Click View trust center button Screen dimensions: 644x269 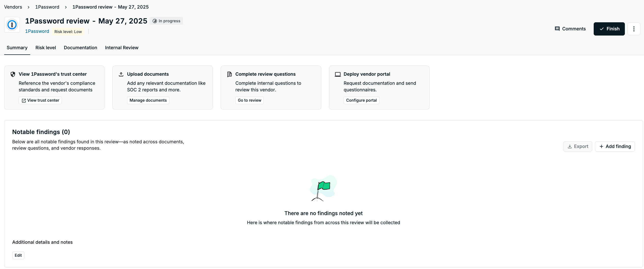pos(40,100)
